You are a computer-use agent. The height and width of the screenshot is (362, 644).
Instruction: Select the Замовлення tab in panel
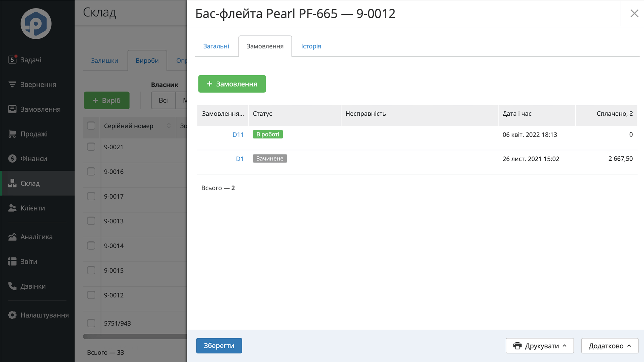coord(265,46)
